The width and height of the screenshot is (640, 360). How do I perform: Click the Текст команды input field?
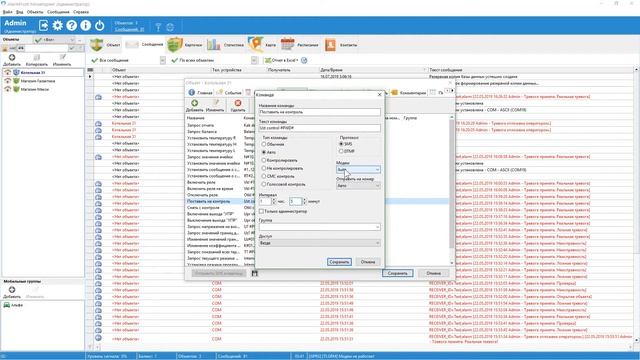320,128
